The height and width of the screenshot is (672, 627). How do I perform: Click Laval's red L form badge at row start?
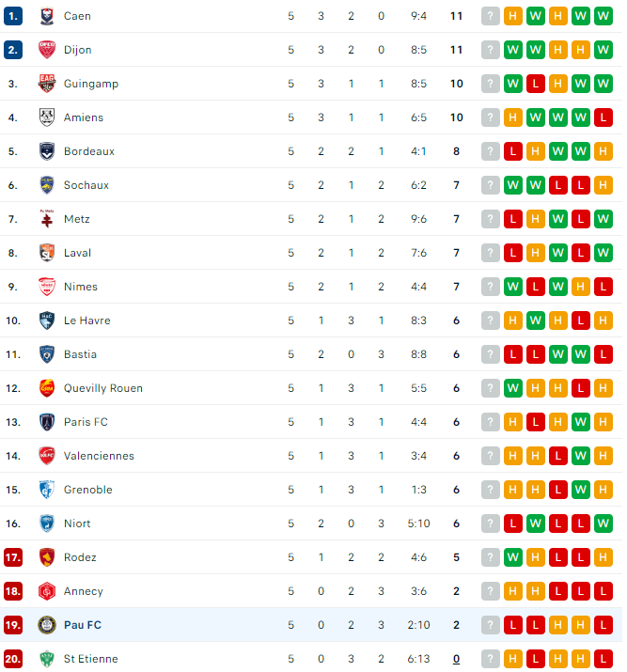click(513, 253)
